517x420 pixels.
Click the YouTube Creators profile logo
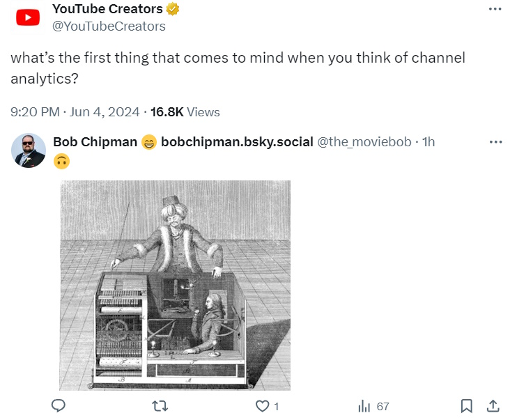click(x=28, y=17)
